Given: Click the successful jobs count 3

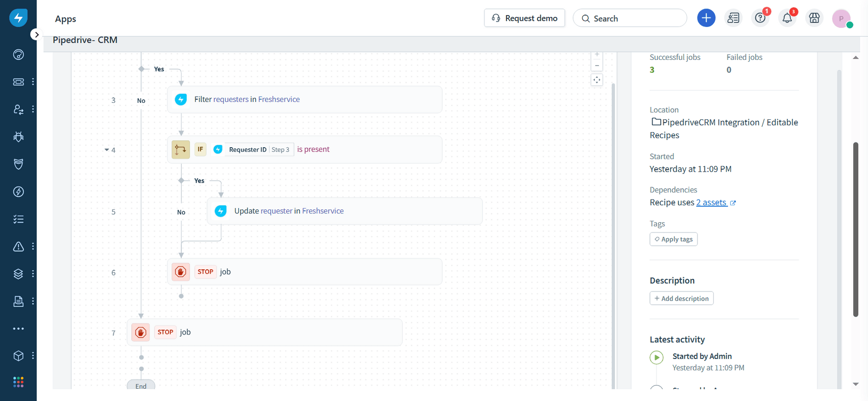Looking at the screenshot, I should pyautogui.click(x=652, y=70).
